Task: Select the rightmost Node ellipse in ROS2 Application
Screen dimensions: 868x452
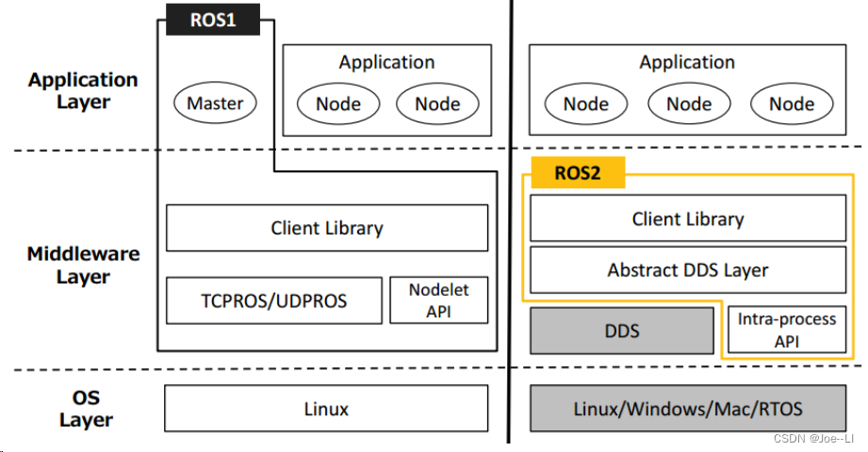Action: (792, 104)
